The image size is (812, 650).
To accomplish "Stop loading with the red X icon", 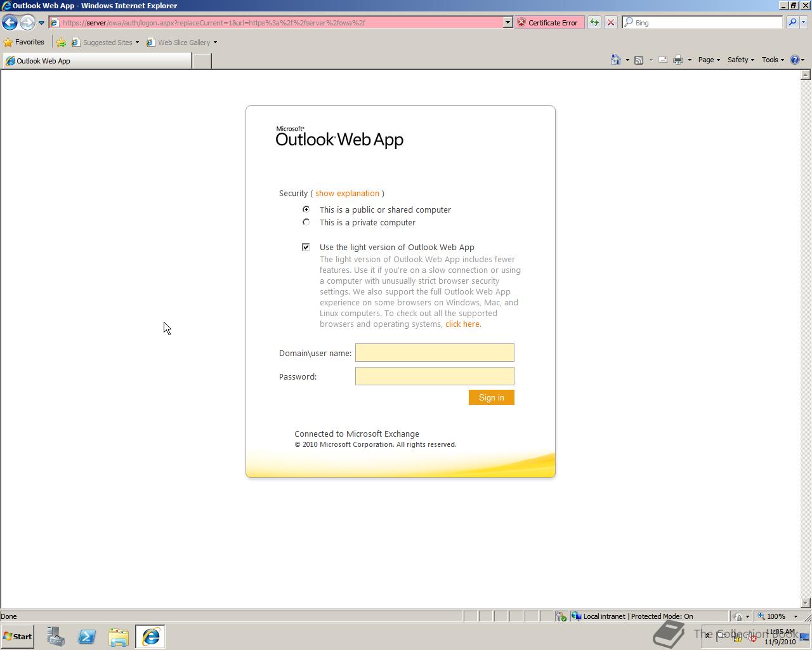I will pos(610,22).
